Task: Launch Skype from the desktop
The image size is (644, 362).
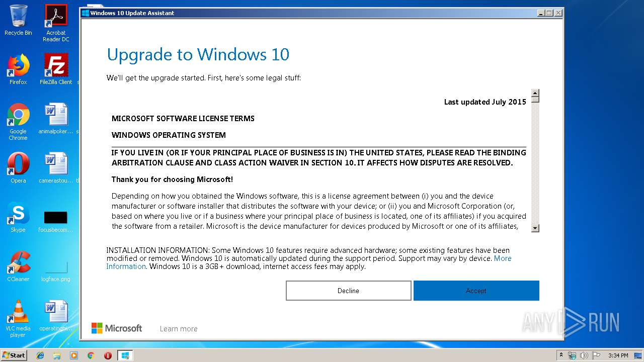Action: [18, 217]
